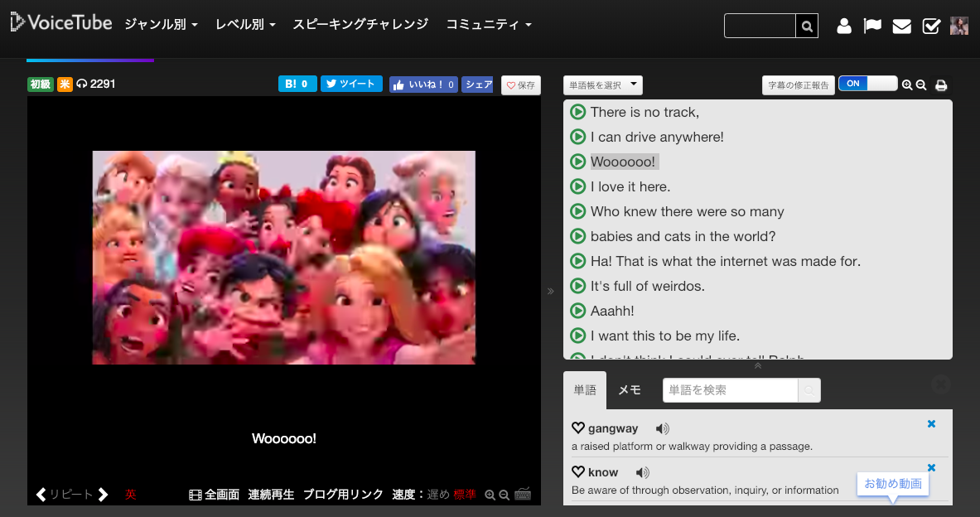The width and height of the screenshot is (980, 517).
Task: Click the Facebook シェア button
Action: point(477,85)
